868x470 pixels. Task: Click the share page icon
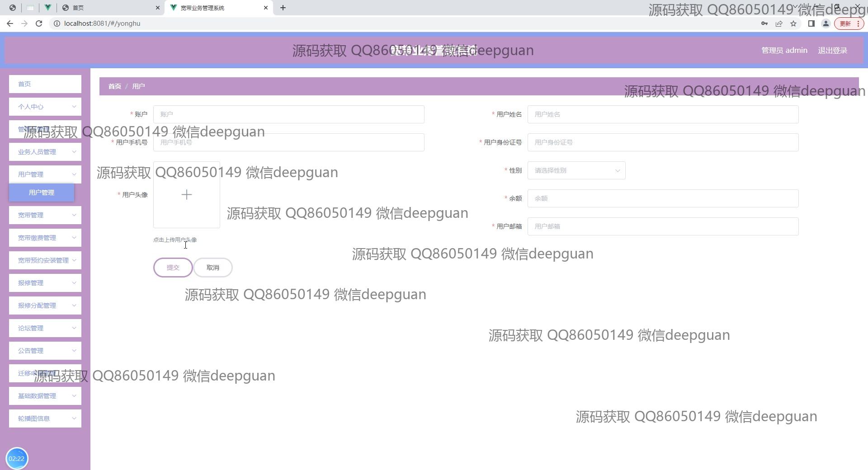click(779, 23)
